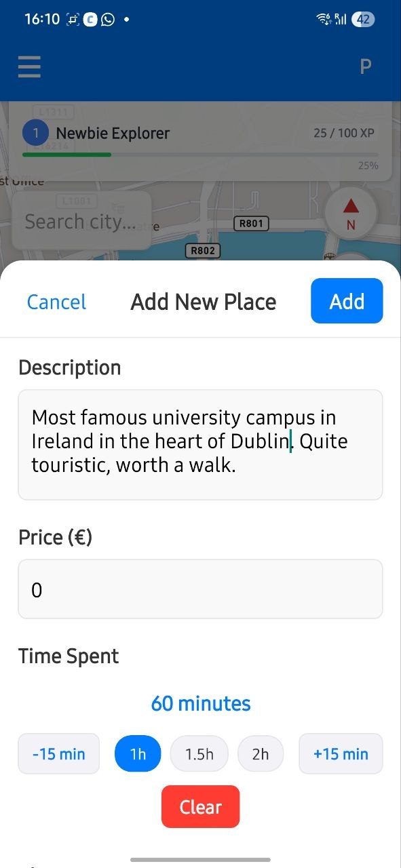Open WhatsApp from the status bar
The width and height of the screenshot is (401, 868).
tap(107, 19)
